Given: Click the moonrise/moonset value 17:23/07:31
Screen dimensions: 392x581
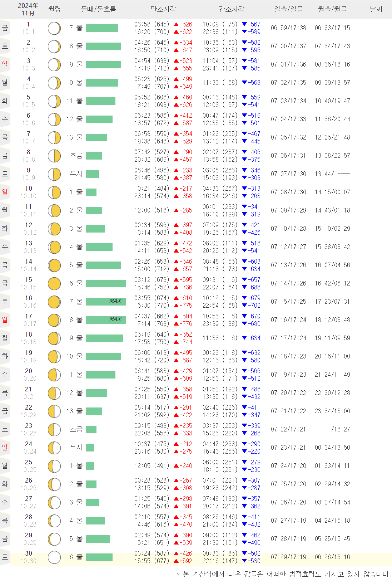Looking at the screenshot, I should coord(332,302).
